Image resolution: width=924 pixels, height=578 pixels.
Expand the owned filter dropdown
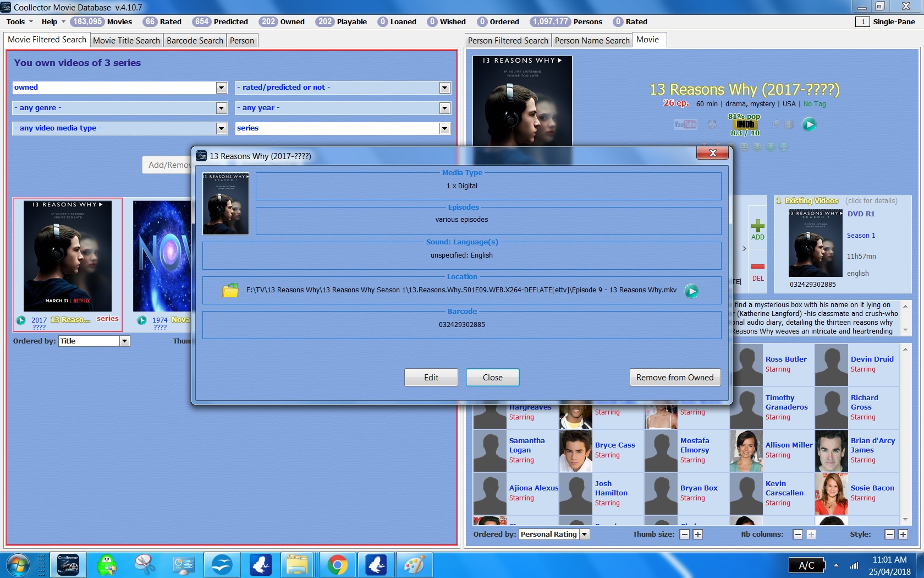(221, 88)
